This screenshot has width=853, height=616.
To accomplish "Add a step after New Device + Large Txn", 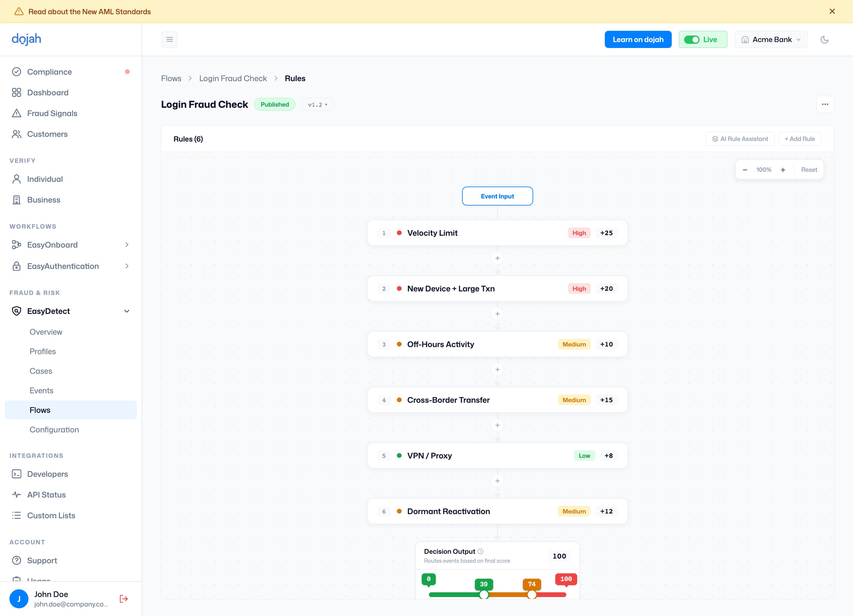I will pyautogui.click(x=497, y=314).
